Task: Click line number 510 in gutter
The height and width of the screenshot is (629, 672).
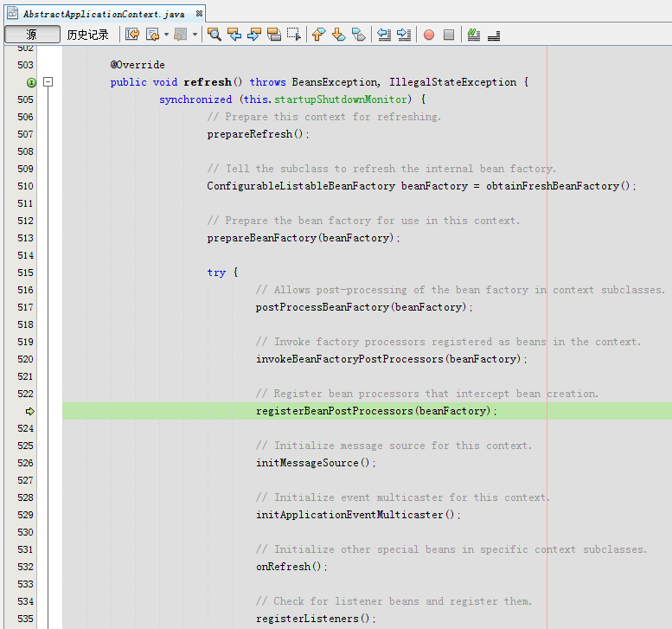Action: click(x=25, y=186)
